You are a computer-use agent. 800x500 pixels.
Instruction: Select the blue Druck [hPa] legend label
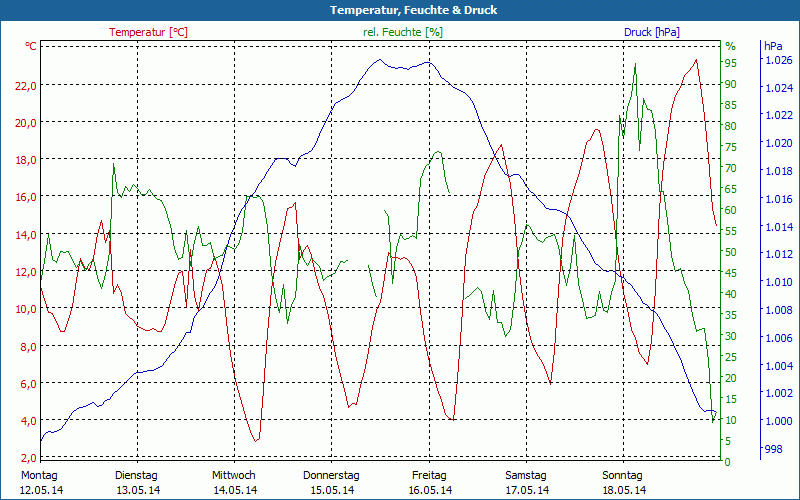[651, 32]
